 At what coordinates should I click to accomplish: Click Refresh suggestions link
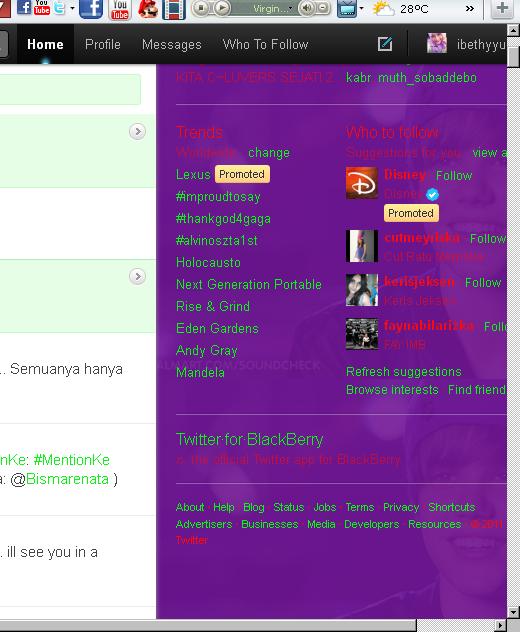click(x=404, y=372)
